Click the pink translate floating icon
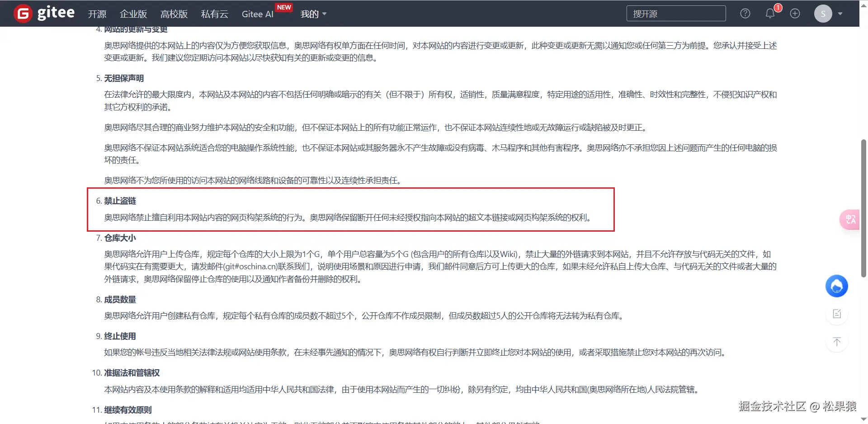 coord(850,219)
